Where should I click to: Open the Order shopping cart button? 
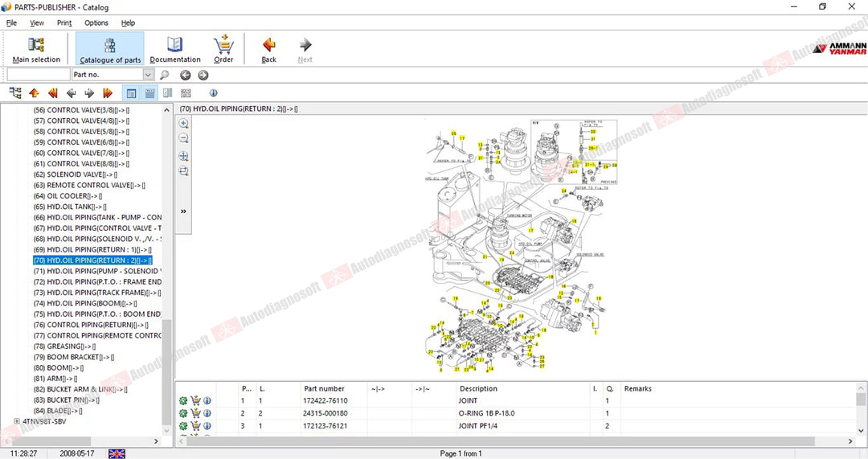tap(223, 49)
